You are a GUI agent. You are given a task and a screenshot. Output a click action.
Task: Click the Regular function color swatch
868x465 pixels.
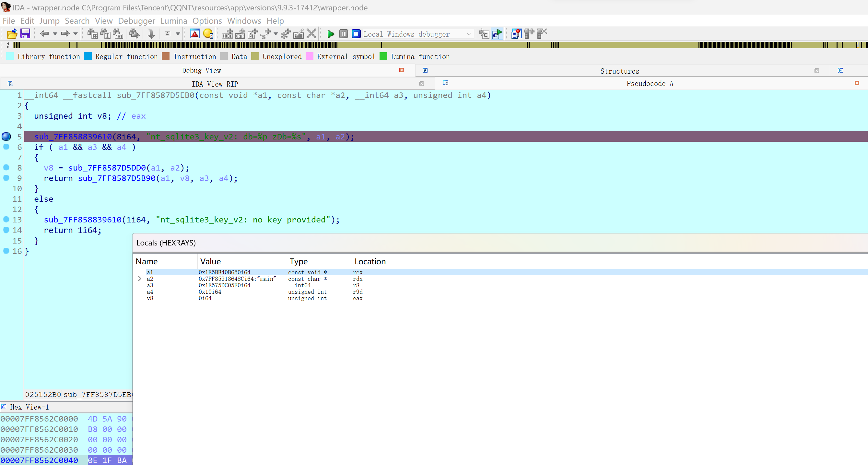click(88, 56)
